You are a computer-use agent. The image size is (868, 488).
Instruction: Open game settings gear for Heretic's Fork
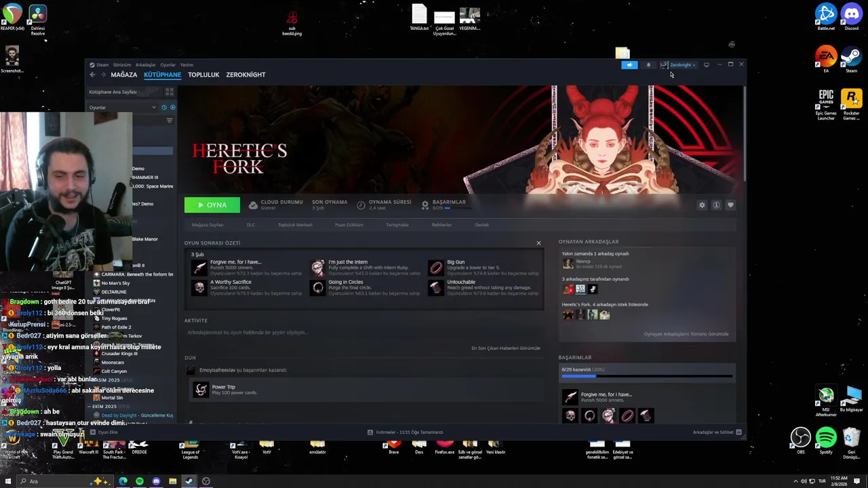point(702,205)
